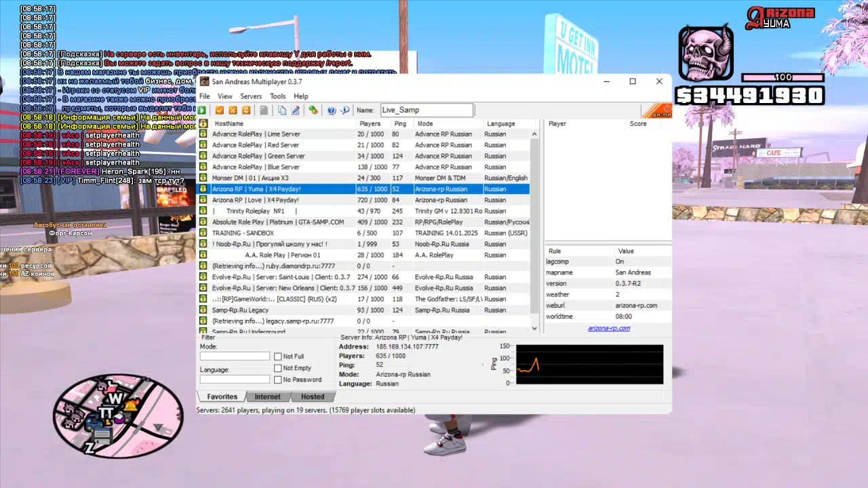Click the icon beside Advance RolePlay Green Server
The height and width of the screenshot is (488, 868).
tap(203, 156)
